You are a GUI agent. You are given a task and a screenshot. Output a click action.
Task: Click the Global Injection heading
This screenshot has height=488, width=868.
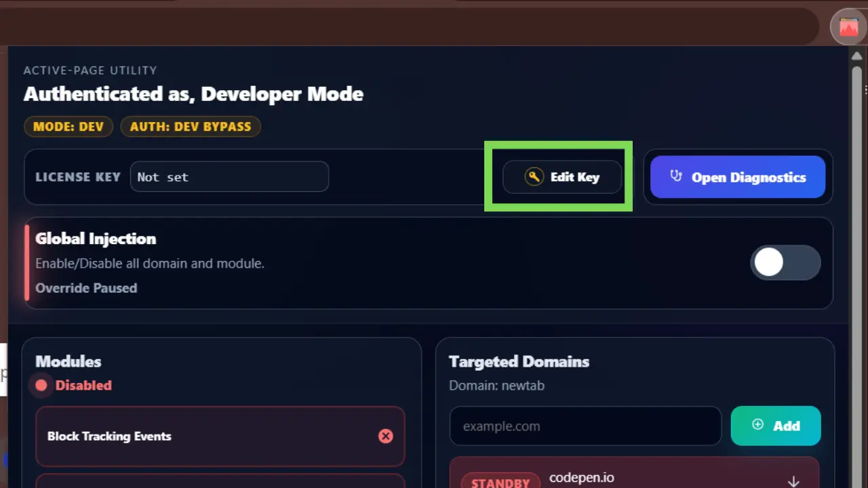pyautogui.click(x=96, y=239)
